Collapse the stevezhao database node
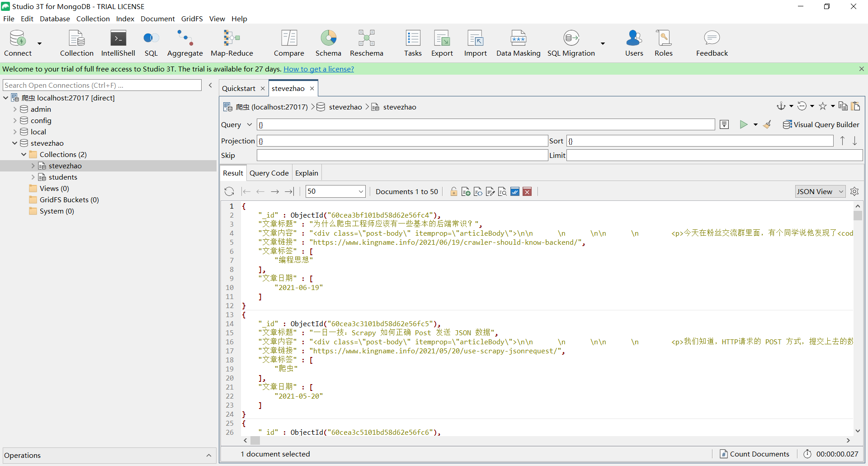This screenshot has width=868, height=466. click(x=15, y=143)
